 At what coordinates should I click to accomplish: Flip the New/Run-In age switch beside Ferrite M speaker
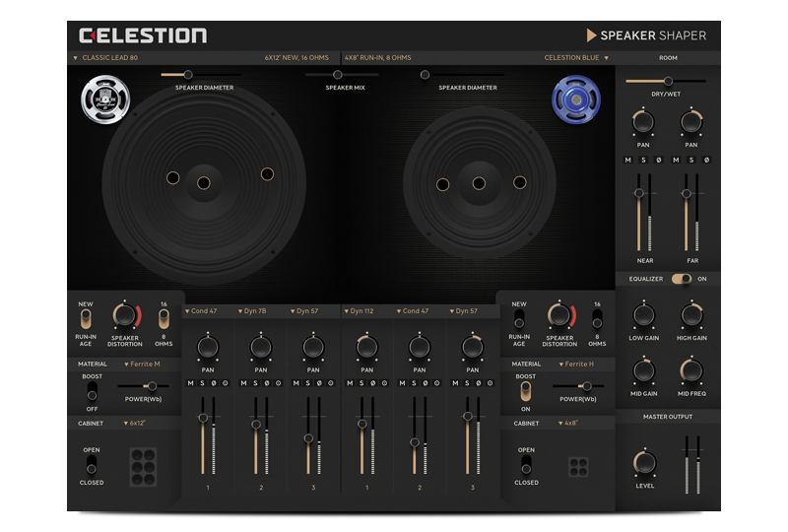pyautogui.click(x=86, y=319)
